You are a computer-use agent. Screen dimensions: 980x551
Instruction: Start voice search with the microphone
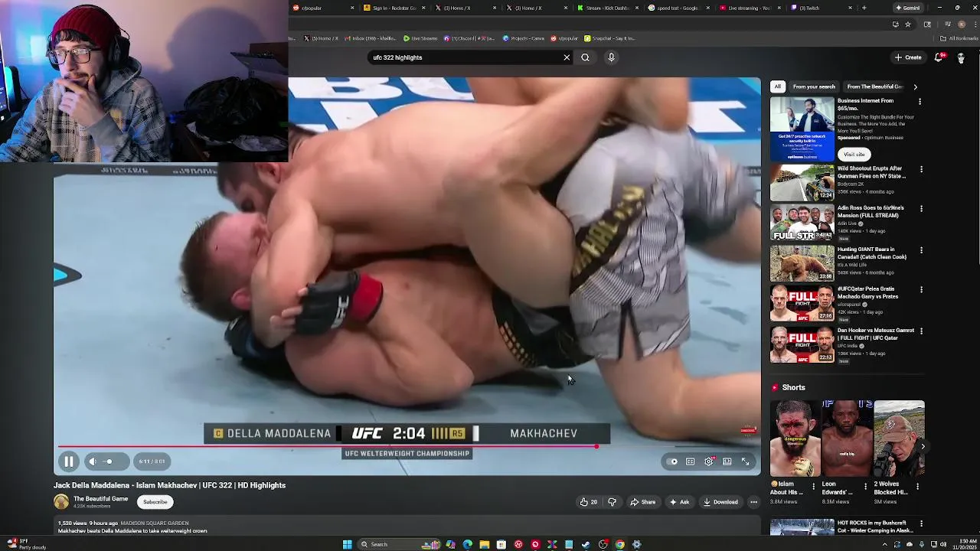point(611,57)
